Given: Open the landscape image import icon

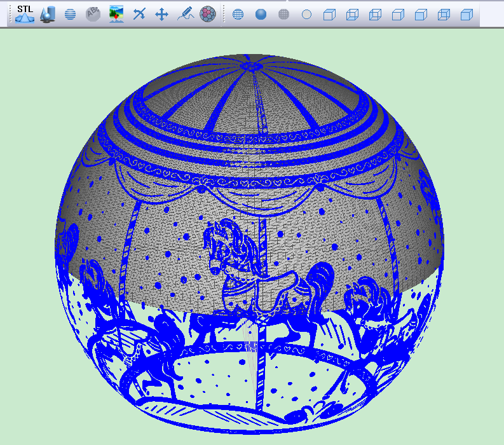Looking at the screenshot, I should [x=116, y=14].
